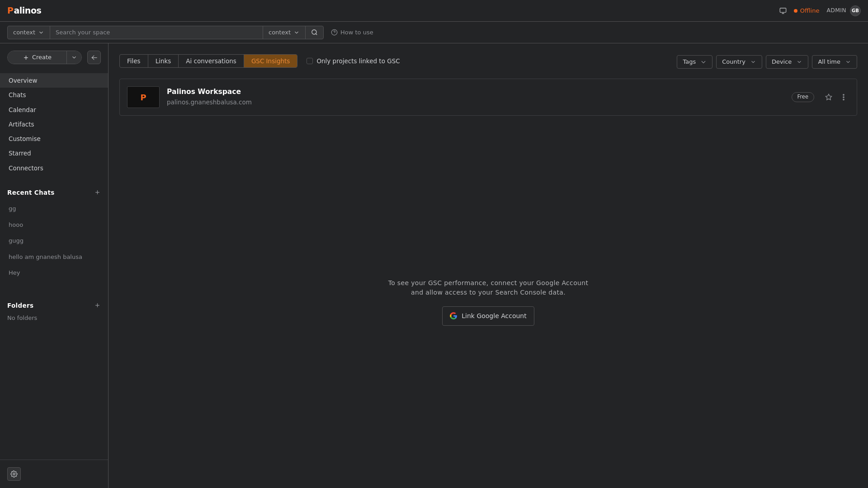Open the All time range dropdown

834,62
